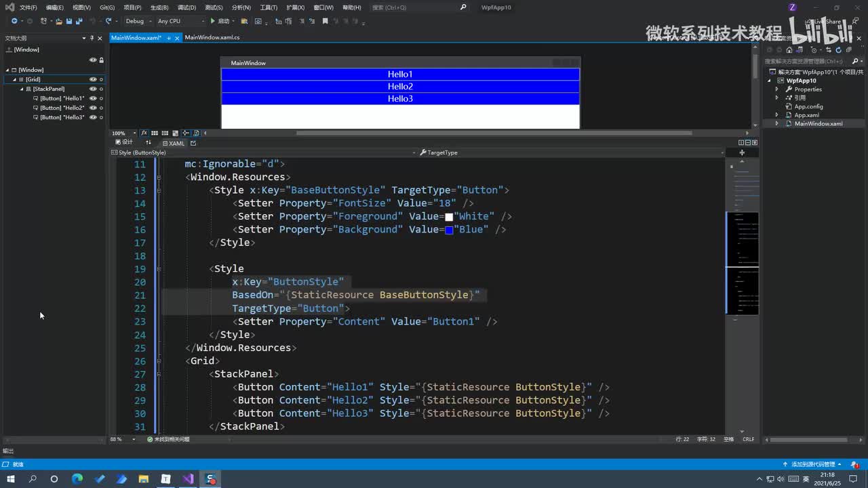Toggle visibility eye for Button "Hello3"

click(x=93, y=117)
